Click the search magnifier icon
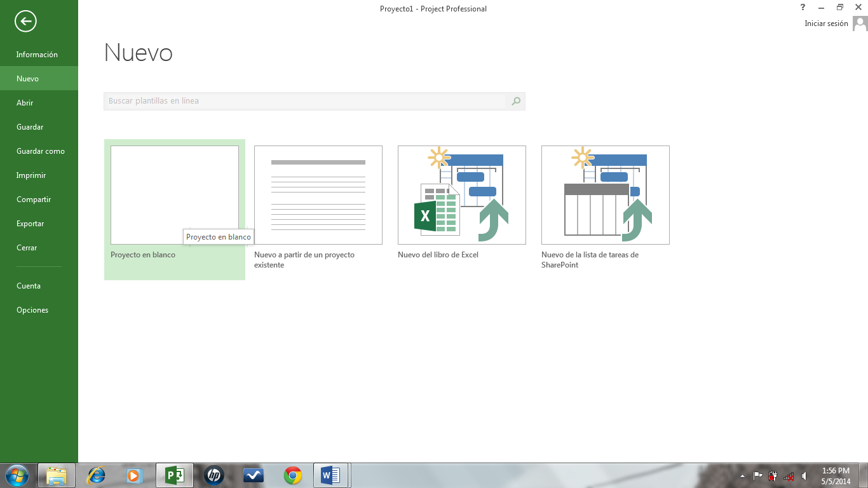The height and width of the screenshot is (488, 868). click(516, 101)
